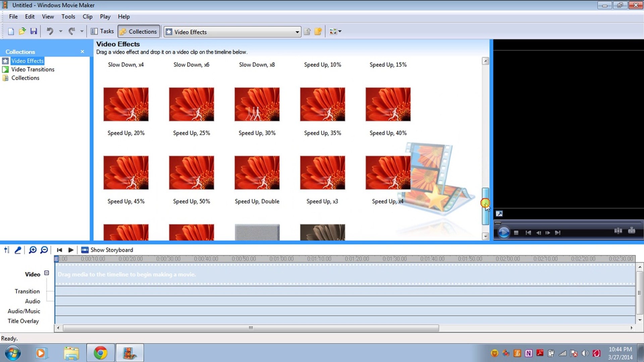Select the narrate timeline microphone tool
The width and height of the screenshot is (644, 362).
point(17,250)
